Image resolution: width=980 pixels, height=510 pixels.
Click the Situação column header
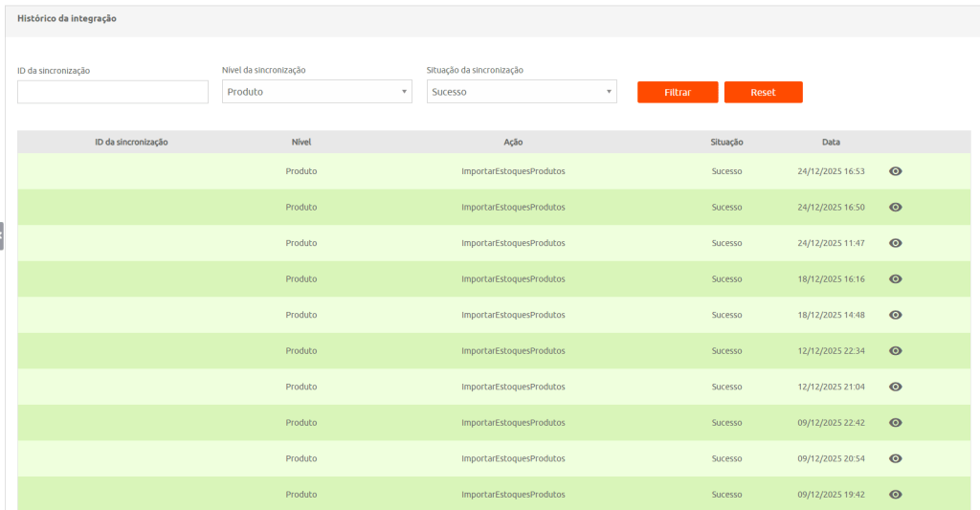pyautogui.click(x=726, y=142)
